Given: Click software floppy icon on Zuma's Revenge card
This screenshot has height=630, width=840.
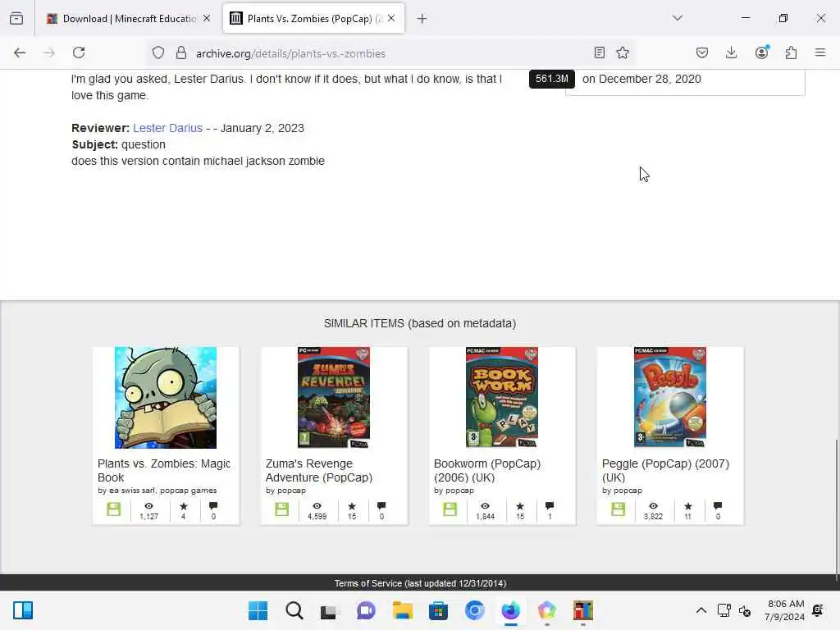Looking at the screenshot, I should [282, 509].
